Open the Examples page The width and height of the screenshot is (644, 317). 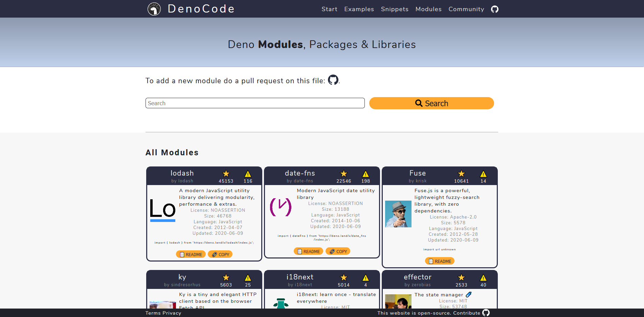(359, 9)
